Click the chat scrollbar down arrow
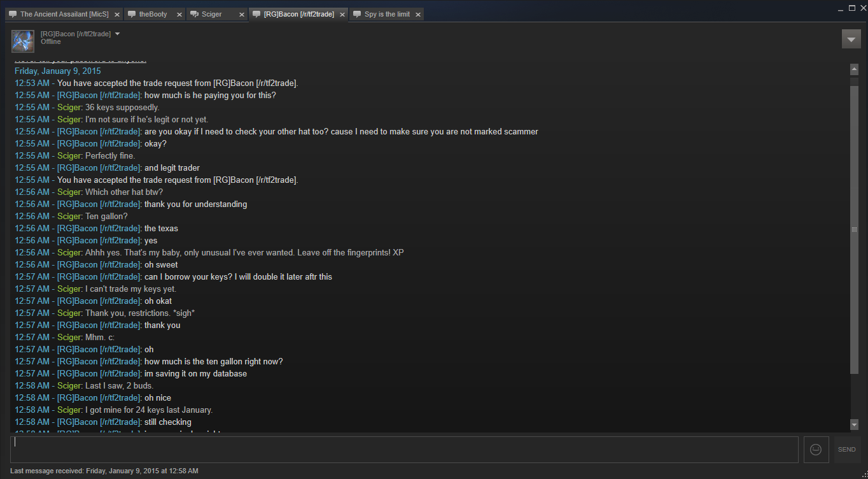This screenshot has width=868, height=479. pyautogui.click(x=854, y=424)
